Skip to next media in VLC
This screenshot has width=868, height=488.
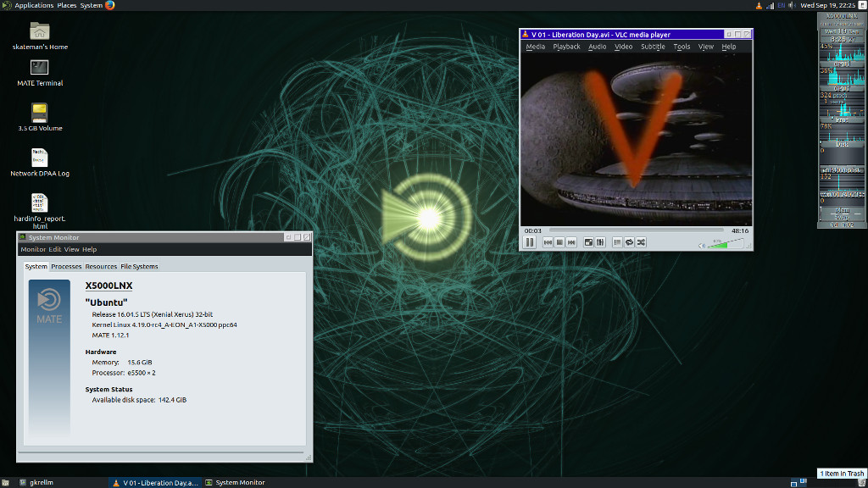point(572,242)
